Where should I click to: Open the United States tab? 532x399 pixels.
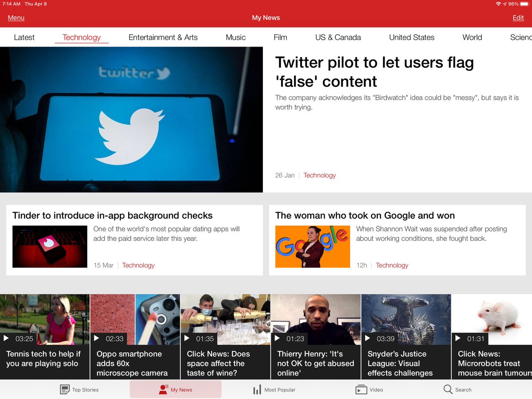click(412, 37)
